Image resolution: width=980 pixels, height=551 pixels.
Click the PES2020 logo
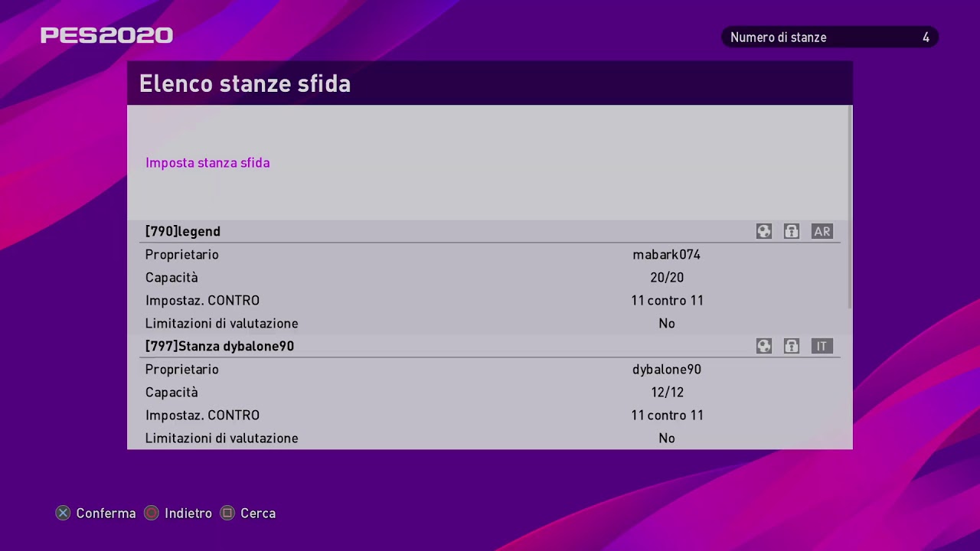pos(106,35)
